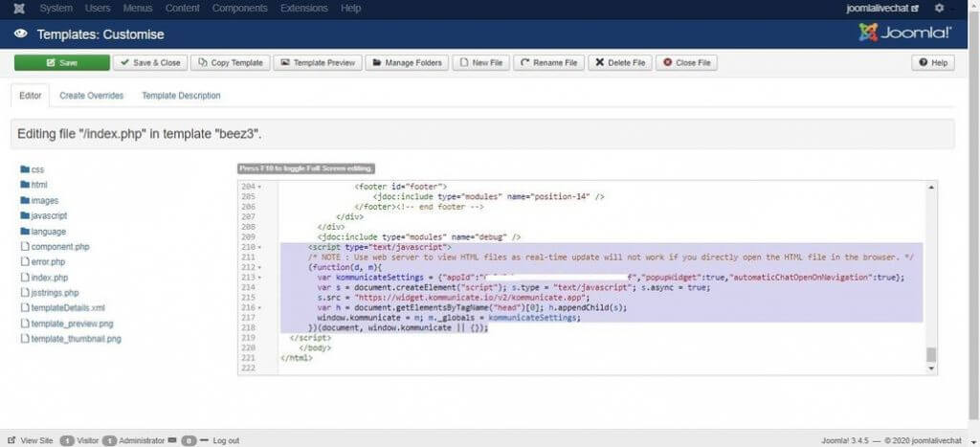Open the Content menu

tap(183, 9)
